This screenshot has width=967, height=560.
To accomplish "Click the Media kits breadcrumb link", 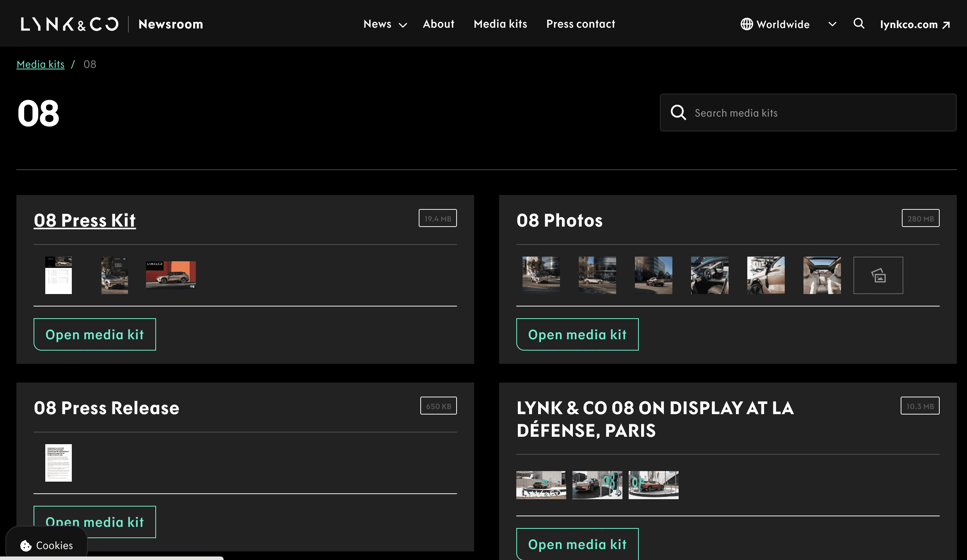I will (41, 64).
